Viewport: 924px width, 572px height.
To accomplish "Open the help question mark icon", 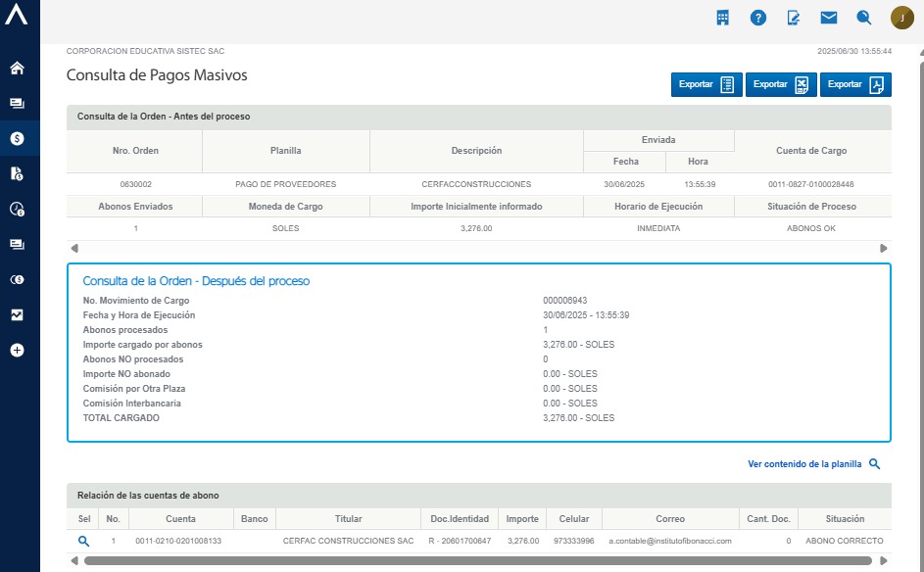I will click(x=758, y=18).
